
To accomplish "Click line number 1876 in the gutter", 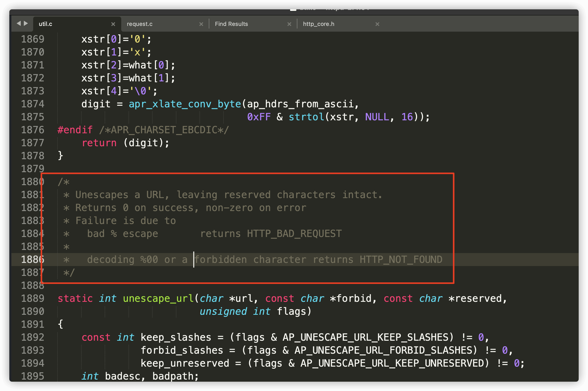I will (x=33, y=130).
